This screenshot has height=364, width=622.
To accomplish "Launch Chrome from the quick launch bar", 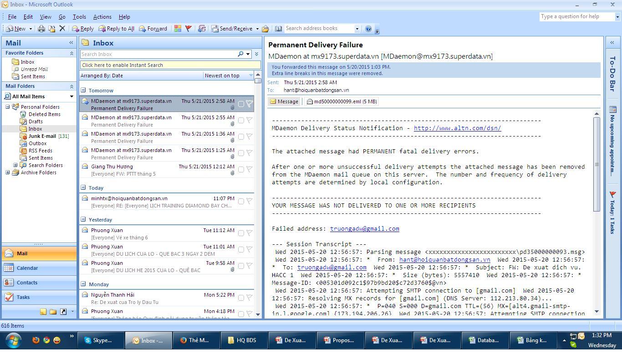I will coord(46,340).
